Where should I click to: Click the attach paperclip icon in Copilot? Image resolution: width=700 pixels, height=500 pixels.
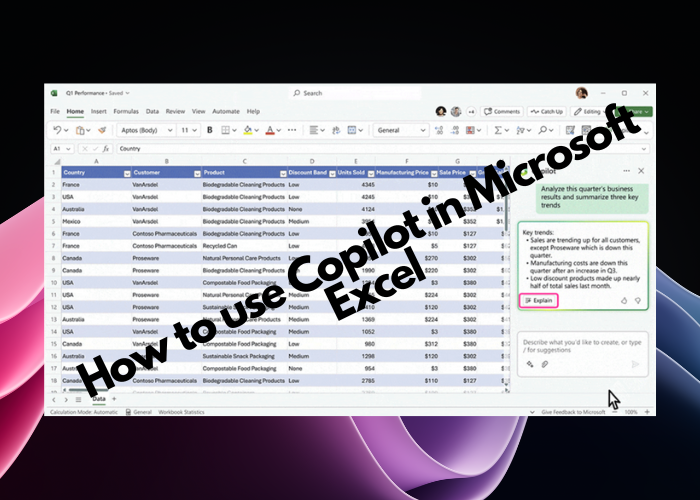tap(545, 364)
